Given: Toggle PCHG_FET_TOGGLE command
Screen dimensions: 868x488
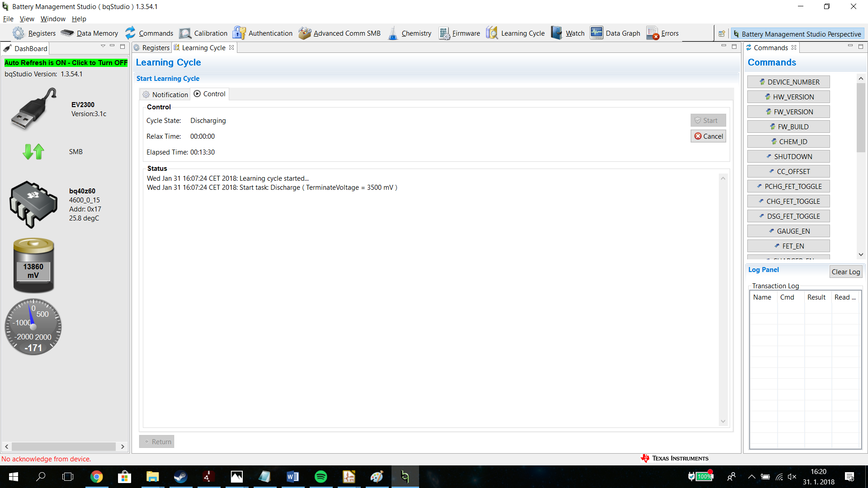Looking at the screenshot, I should 788,186.
